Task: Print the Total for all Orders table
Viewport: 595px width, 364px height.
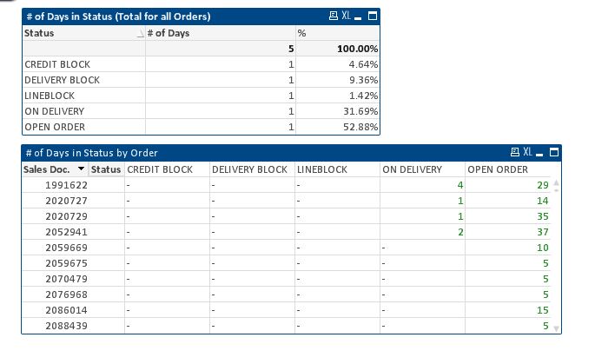Action: 334,17
